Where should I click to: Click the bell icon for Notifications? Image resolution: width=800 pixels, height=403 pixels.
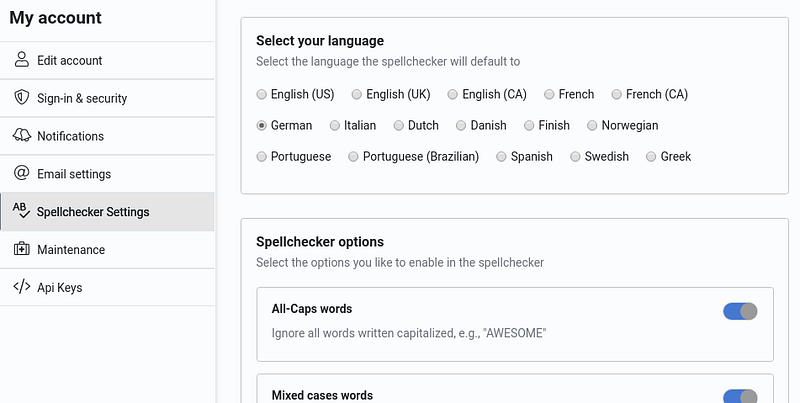(21, 135)
